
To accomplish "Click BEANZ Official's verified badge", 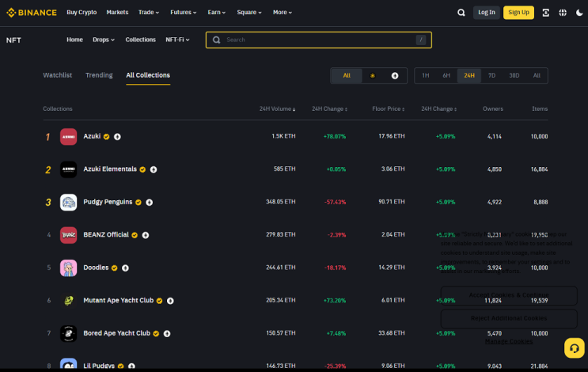I will coord(135,235).
